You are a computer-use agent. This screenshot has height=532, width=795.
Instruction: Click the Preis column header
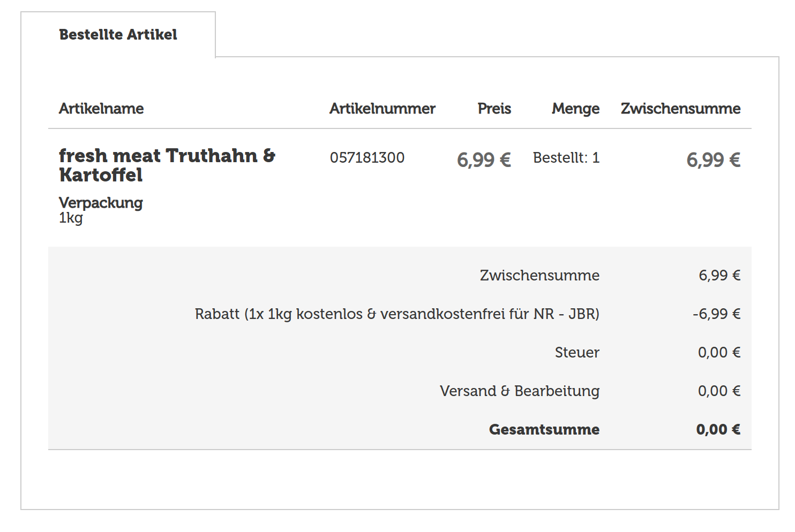coord(494,109)
